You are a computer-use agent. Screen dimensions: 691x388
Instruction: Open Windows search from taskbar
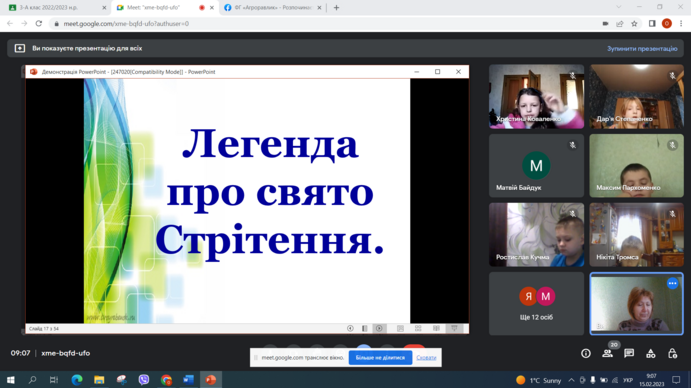coord(32,380)
